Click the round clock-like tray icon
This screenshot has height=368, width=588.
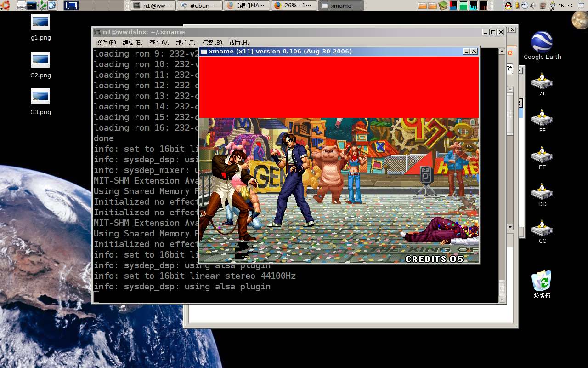point(525,6)
